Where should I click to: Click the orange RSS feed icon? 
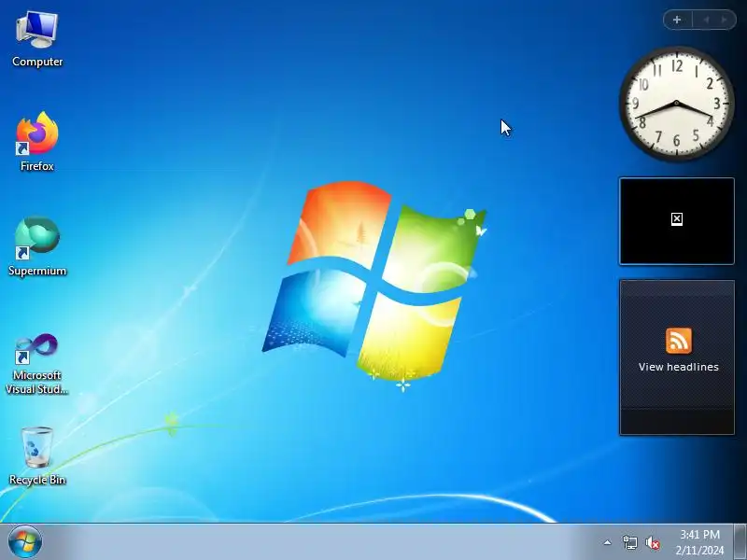(679, 341)
